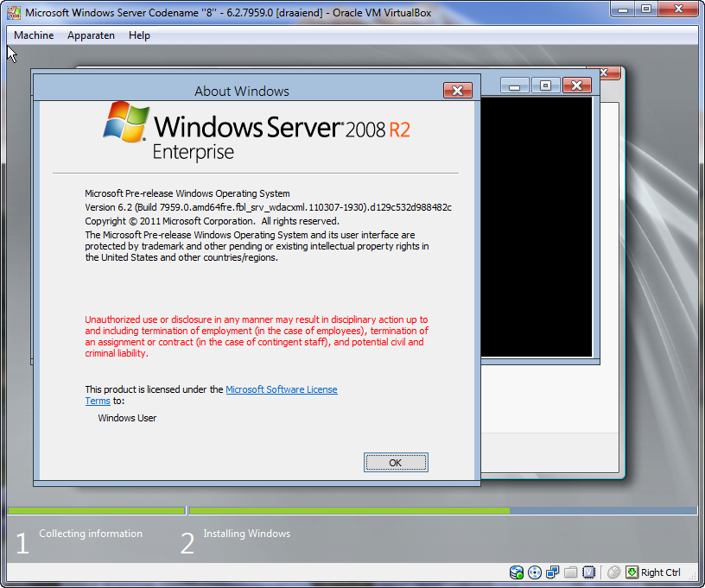Viewport: 705px width, 588px height.
Task: Maximize the black console window behind
Action: [x=545, y=85]
